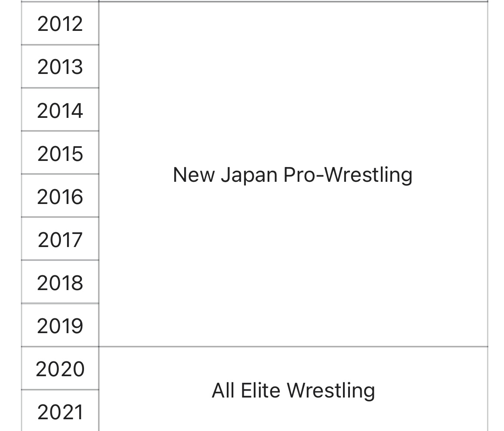Click the 2012 year cell
The image size is (504, 431).
point(60,24)
